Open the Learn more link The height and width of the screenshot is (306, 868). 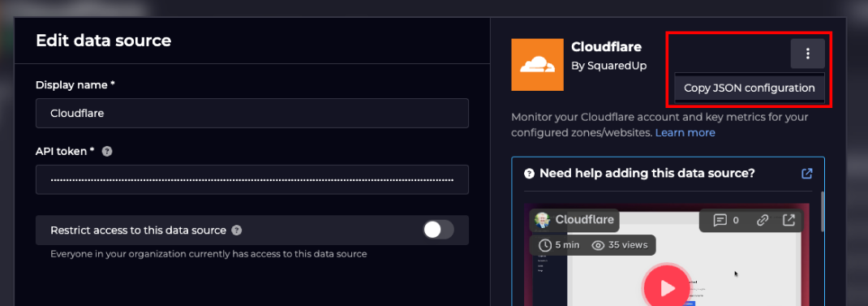tap(685, 133)
